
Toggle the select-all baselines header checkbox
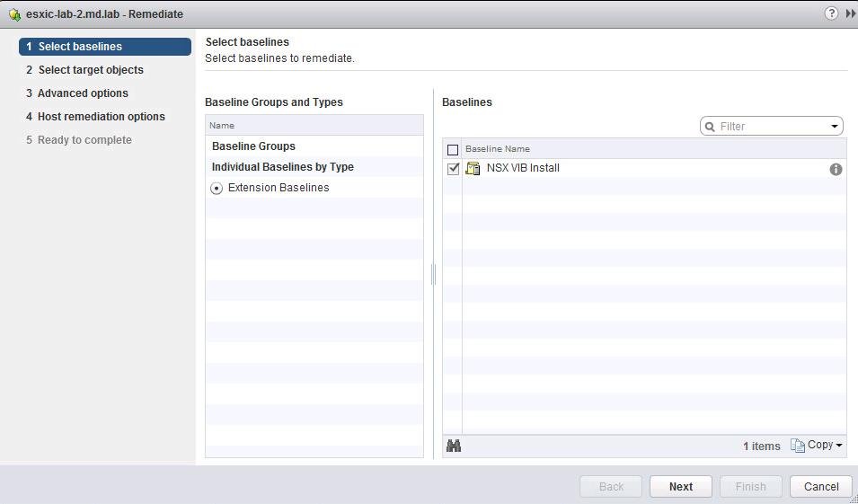coord(453,149)
